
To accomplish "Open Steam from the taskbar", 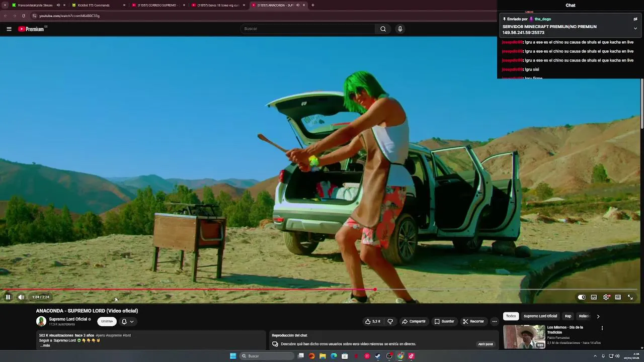I will coord(378,356).
